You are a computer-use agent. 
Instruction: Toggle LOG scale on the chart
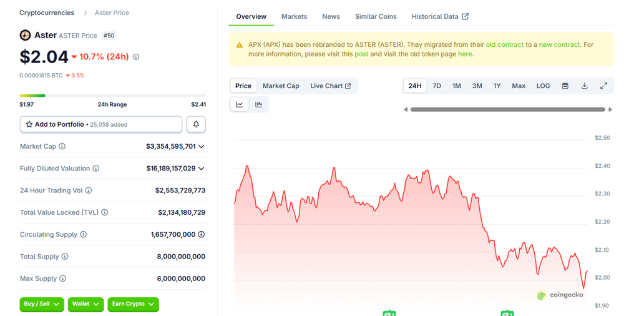(543, 86)
